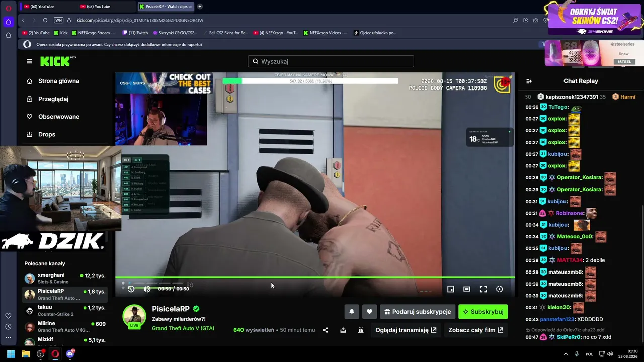Open mini player picture-in-picture icon
This screenshot has width=644, height=362.
(451, 289)
